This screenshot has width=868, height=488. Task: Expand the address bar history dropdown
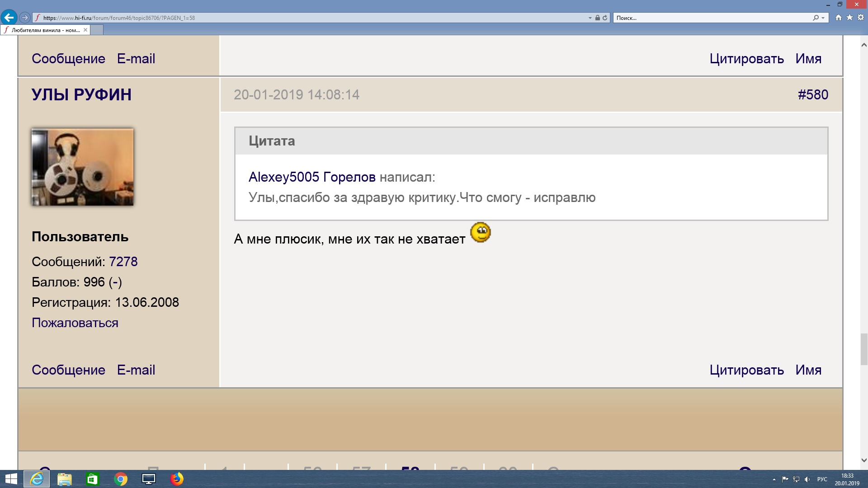(590, 18)
